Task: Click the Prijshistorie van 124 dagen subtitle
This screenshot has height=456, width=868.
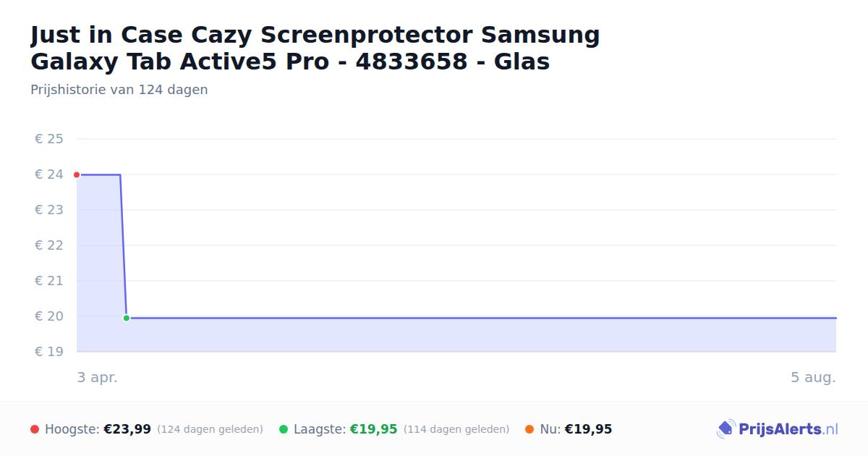Action: click(x=119, y=90)
